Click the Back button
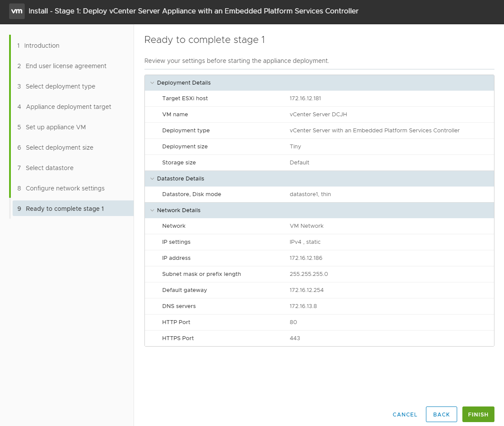Image resolution: width=504 pixels, height=426 pixels. [x=441, y=414]
